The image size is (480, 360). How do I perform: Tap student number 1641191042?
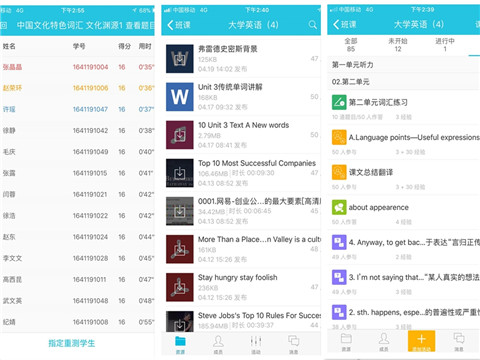point(90,131)
